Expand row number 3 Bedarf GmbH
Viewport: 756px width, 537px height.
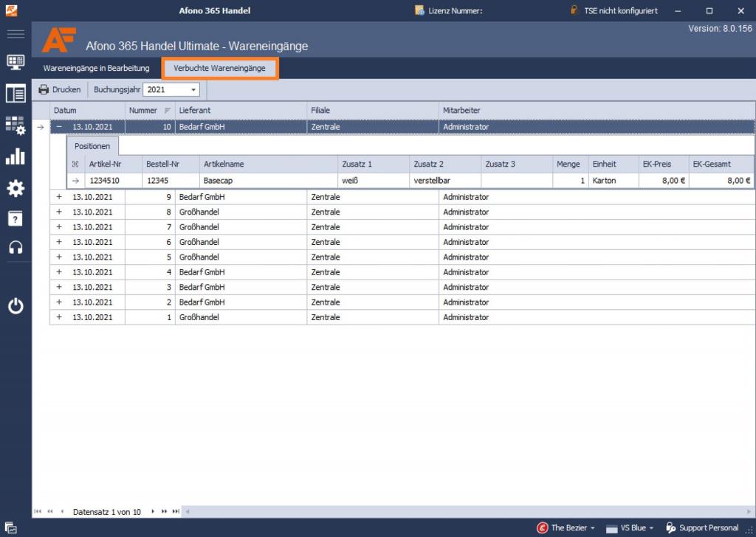point(59,287)
